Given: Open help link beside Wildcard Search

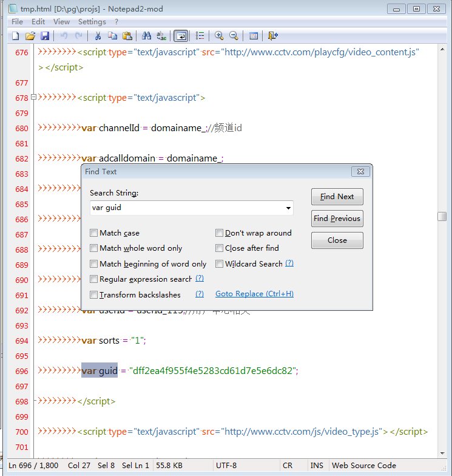Looking at the screenshot, I should click(x=289, y=263).
